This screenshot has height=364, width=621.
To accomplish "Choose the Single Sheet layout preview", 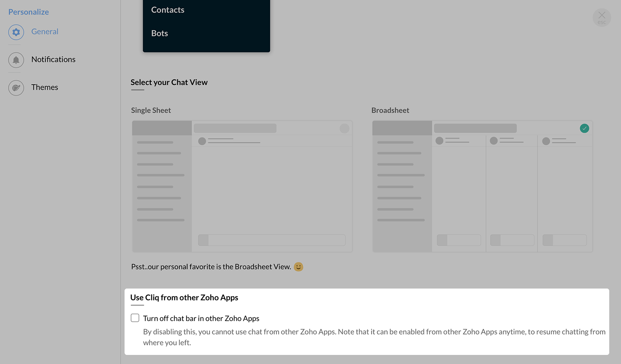I will click(242, 186).
